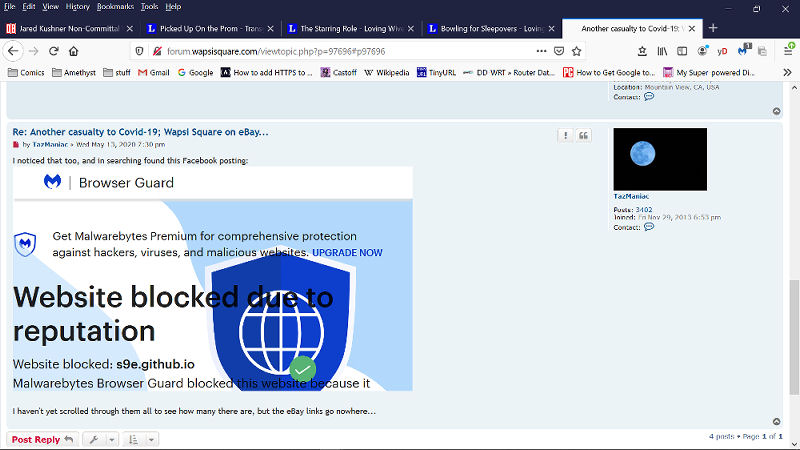
Task: Click TazManiac's blue moon avatar
Action: (660, 159)
